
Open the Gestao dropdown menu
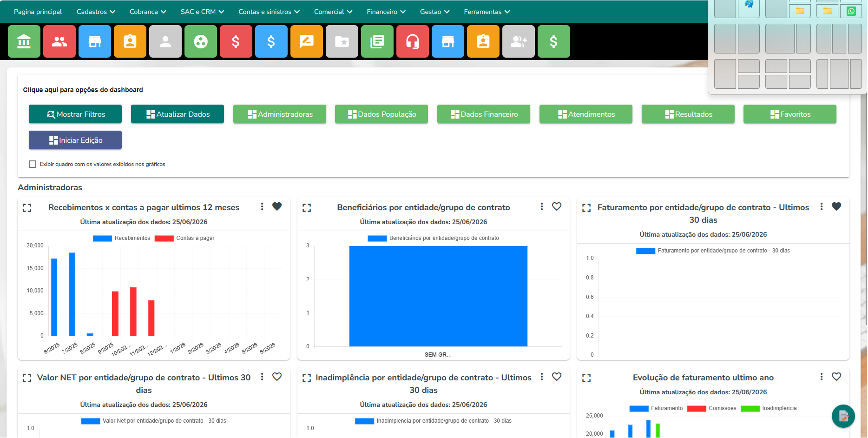pyautogui.click(x=434, y=12)
